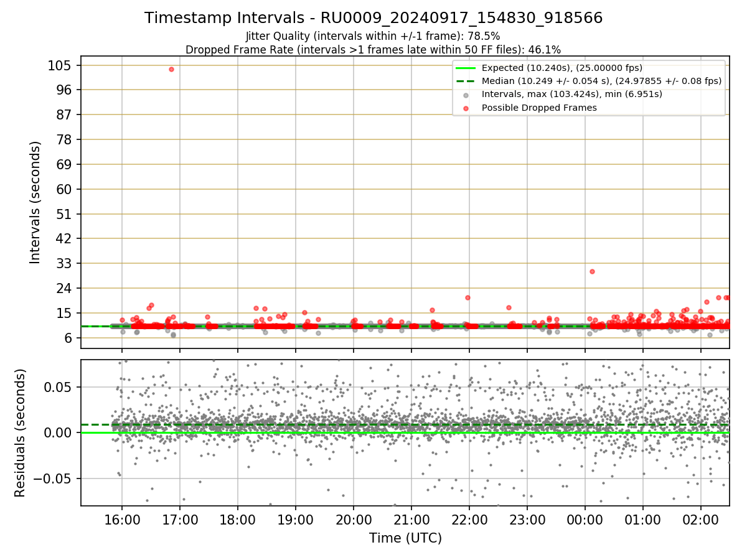Click the y-axis tick label '69'
The height and width of the screenshot is (560, 747).
coord(63,164)
